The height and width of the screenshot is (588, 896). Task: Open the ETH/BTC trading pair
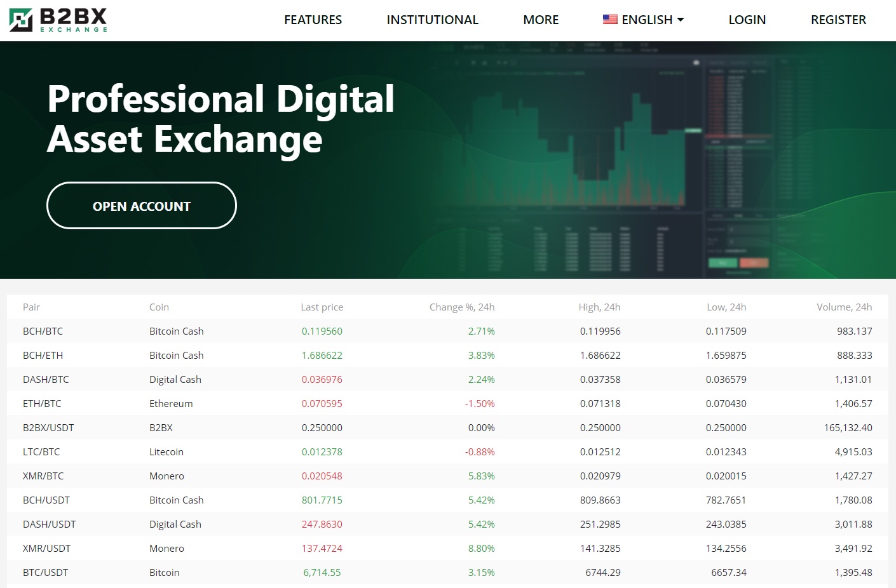[x=42, y=404]
